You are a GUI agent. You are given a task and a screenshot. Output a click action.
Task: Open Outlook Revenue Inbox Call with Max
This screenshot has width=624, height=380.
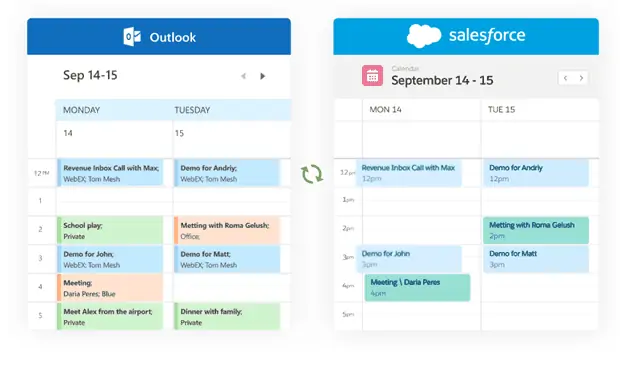(x=110, y=173)
